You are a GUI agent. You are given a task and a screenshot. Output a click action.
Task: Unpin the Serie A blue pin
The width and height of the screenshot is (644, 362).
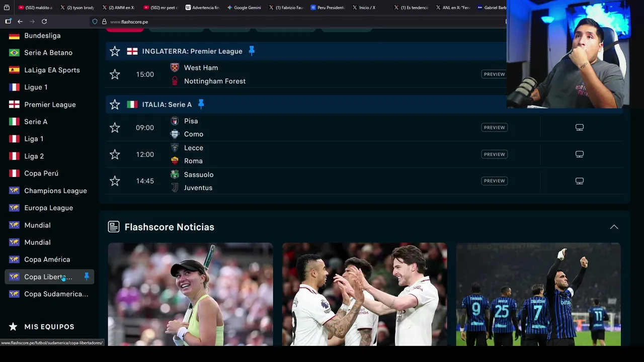click(201, 104)
